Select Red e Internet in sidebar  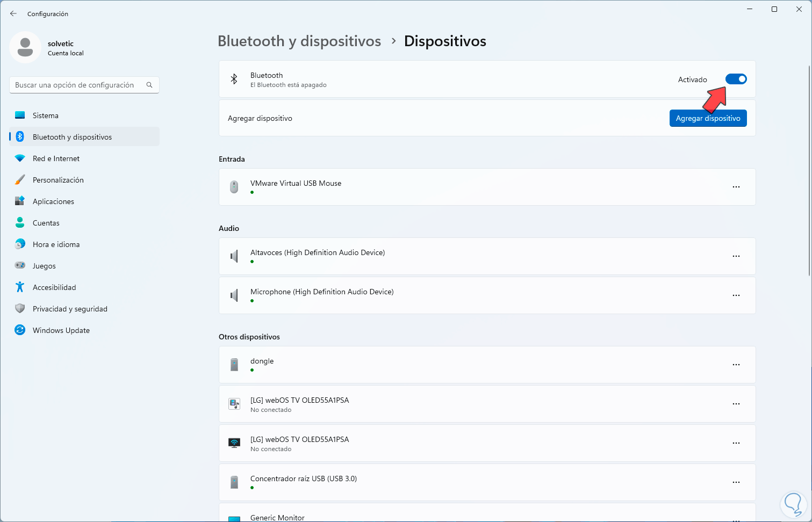click(x=56, y=158)
